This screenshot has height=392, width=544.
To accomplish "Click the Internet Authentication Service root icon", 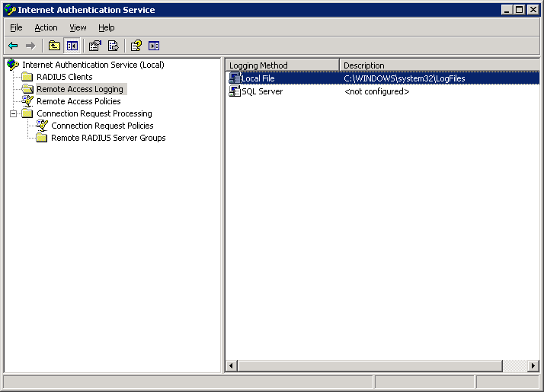I will pyautogui.click(x=13, y=65).
